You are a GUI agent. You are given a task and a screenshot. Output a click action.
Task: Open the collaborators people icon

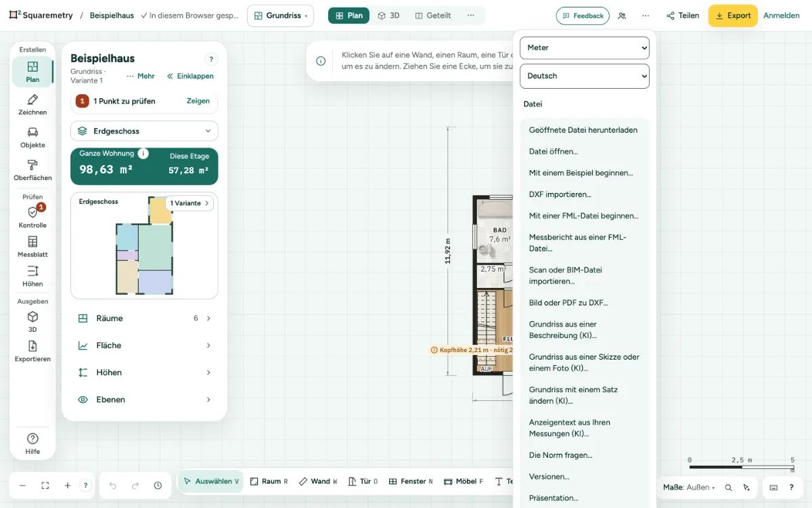point(622,16)
